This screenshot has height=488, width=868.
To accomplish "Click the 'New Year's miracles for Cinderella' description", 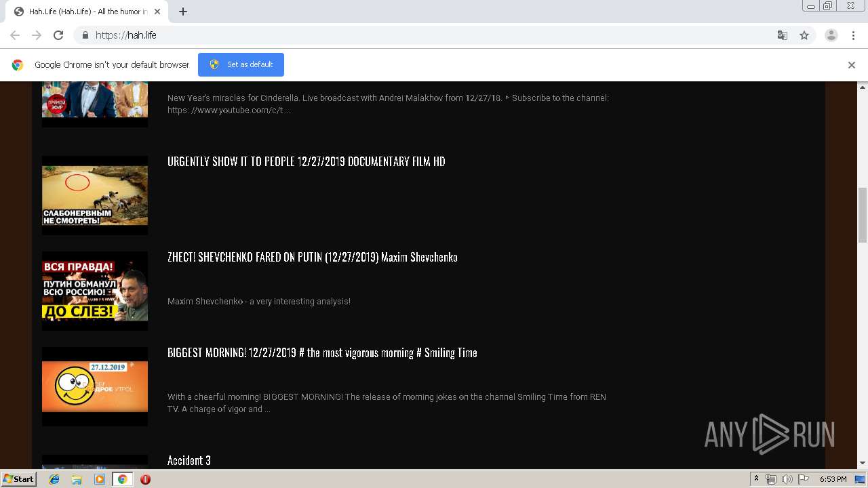I will point(388,104).
